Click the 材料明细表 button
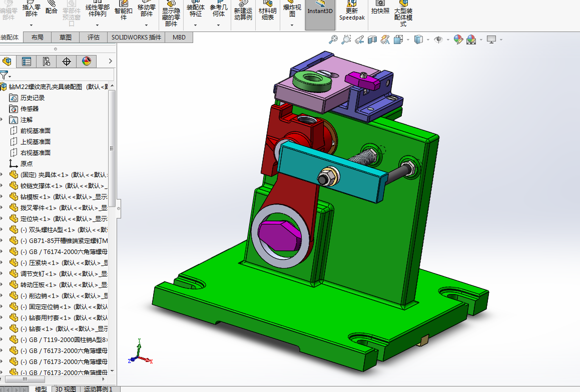 click(x=267, y=10)
